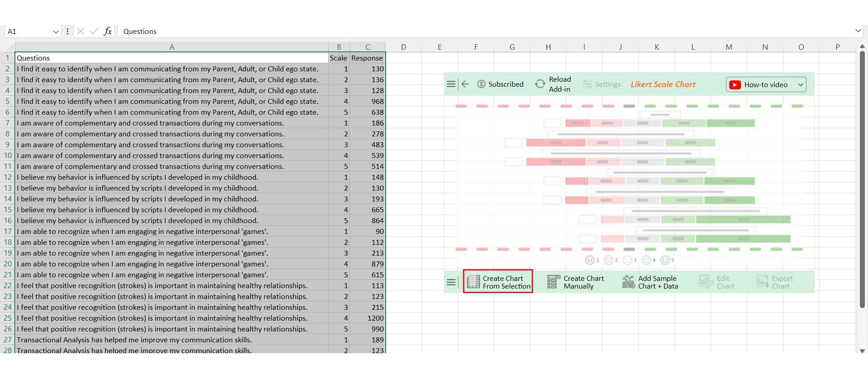Select all cells with the corner triangle
The width and height of the screenshot is (868, 378).
9,47
